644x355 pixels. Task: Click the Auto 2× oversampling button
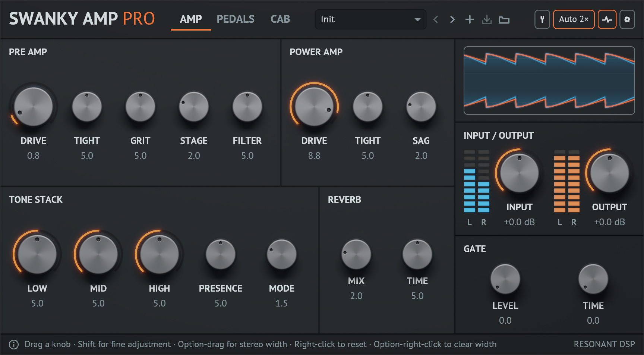coord(574,19)
